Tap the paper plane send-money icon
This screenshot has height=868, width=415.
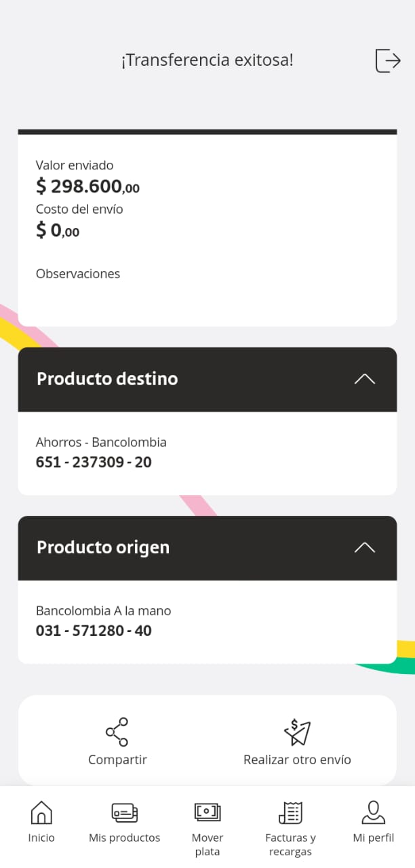(x=296, y=732)
